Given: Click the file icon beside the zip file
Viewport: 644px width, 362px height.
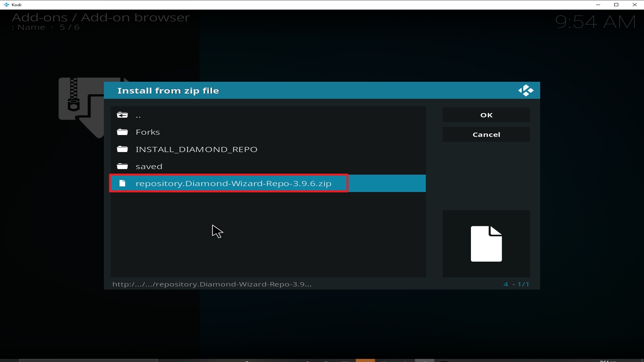Looking at the screenshot, I should (122, 183).
